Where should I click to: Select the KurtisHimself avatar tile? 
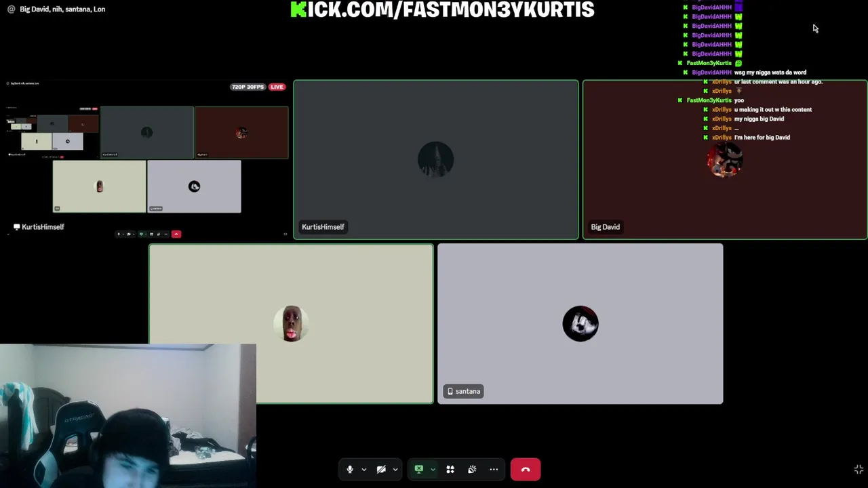[436, 160]
